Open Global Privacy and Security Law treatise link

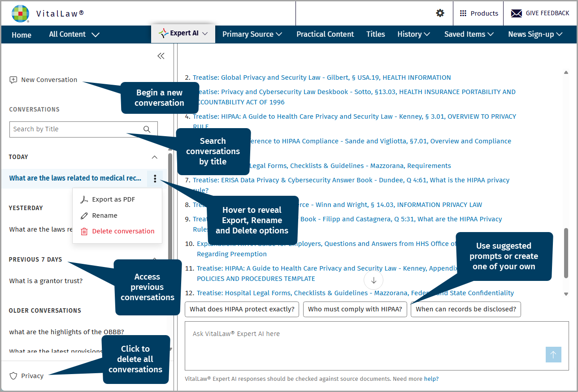322,78
